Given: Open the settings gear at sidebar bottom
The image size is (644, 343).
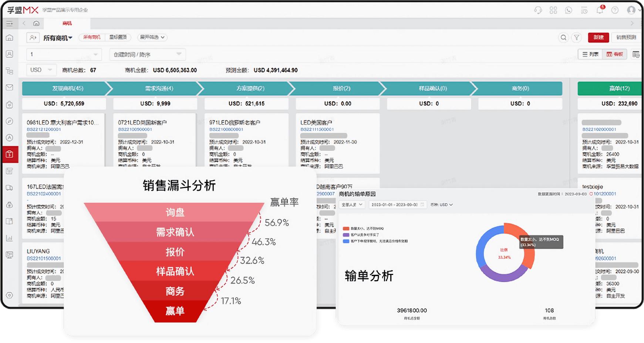Looking at the screenshot, I should (10, 296).
